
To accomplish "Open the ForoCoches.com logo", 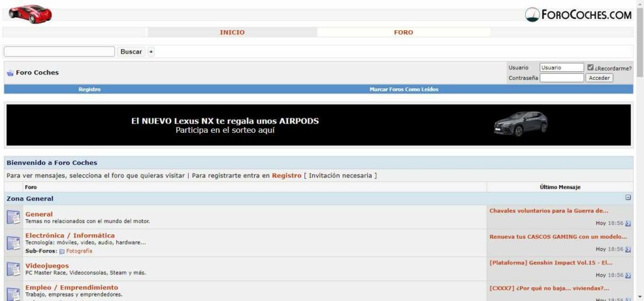I will 578,15.
